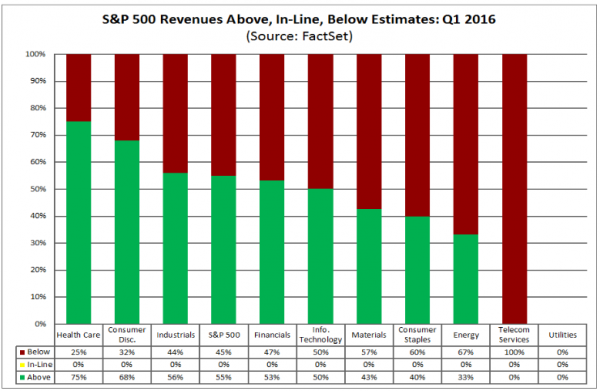
Task: Click Telecom Services Below value 100%
Action: coord(514,352)
